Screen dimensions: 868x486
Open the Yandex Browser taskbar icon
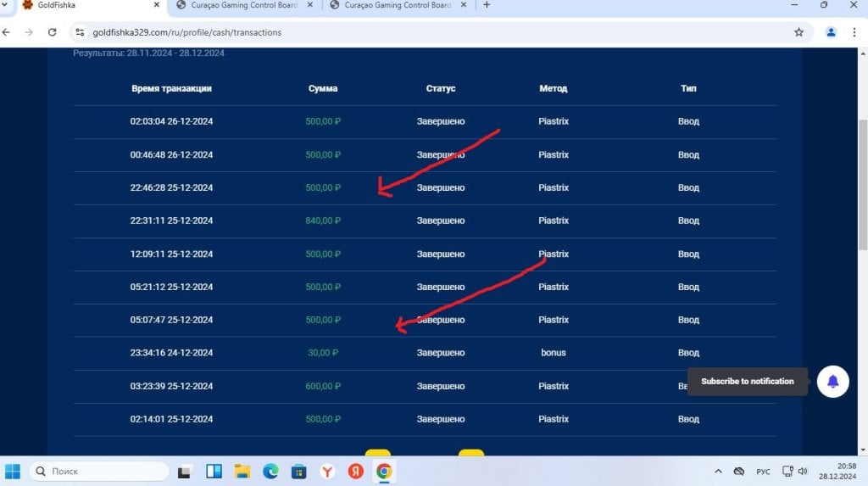[327, 472]
